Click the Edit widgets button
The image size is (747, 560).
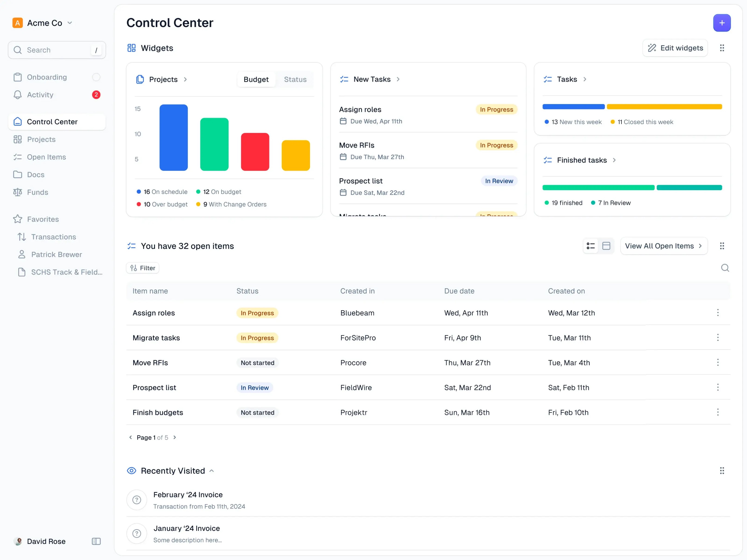(x=675, y=48)
